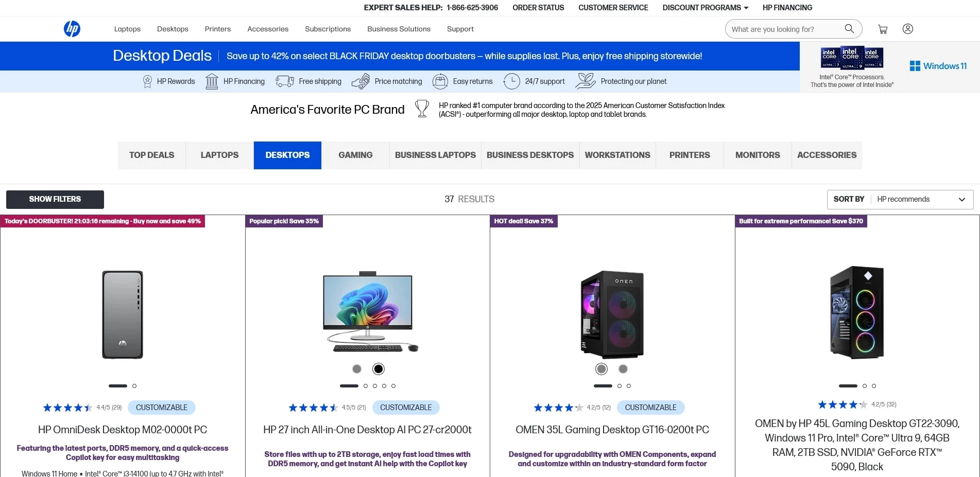The width and height of the screenshot is (980, 477).
Task: Click the Free shipping truck icon
Action: point(285,81)
